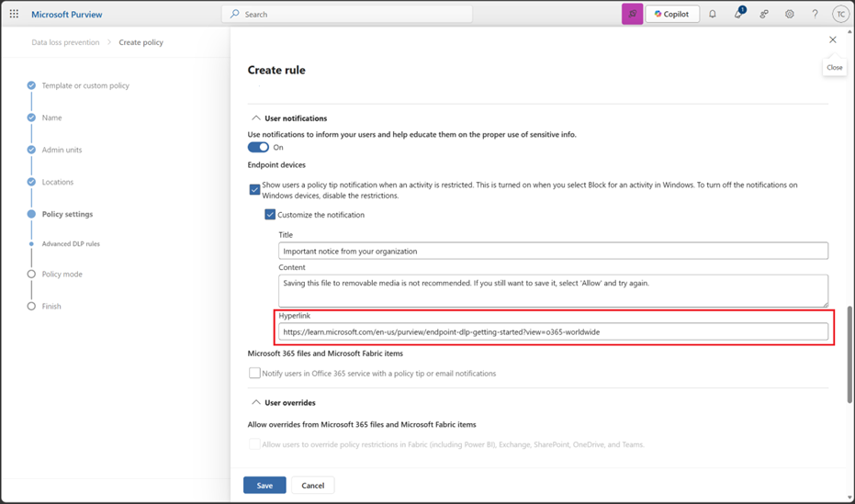Click the Name step checkmark icon
Image resolution: width=855 pixels, height=504 pixels.
(x=31, y=118)
